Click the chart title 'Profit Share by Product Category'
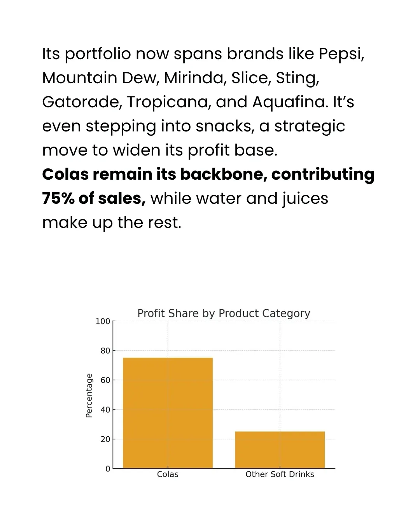The image size is (420, 525). pos(224,313)
